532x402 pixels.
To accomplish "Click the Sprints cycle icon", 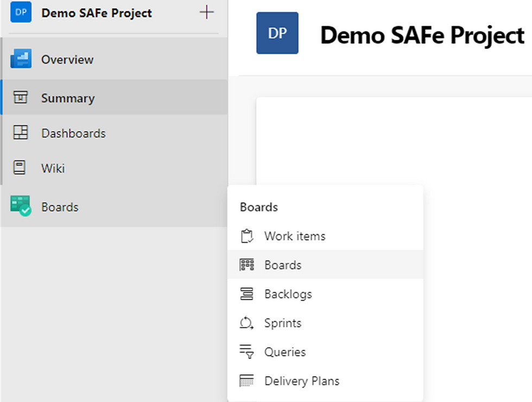I will tap(246, 323).
